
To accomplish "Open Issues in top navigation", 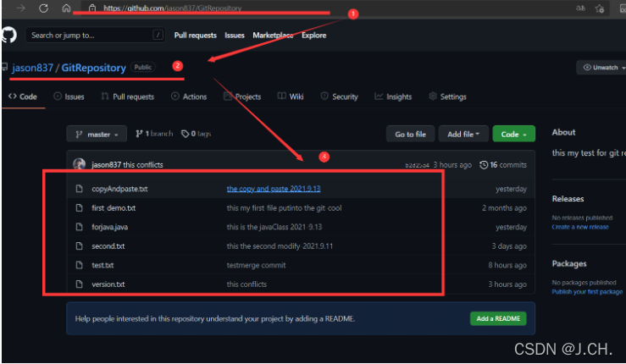I will point(235,35).
